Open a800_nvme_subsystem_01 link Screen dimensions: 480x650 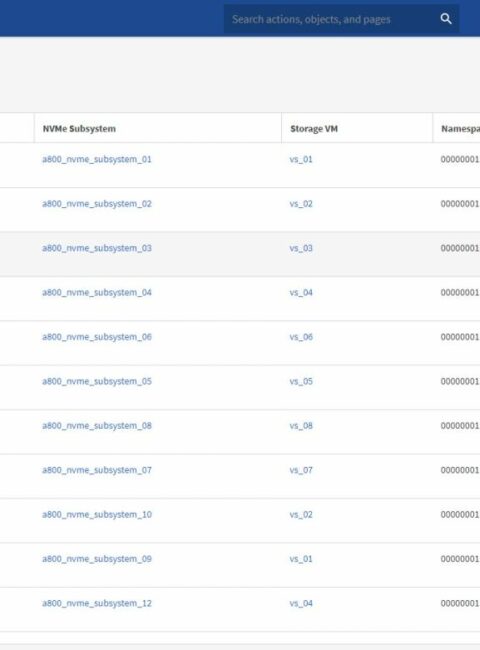point(97,159)
